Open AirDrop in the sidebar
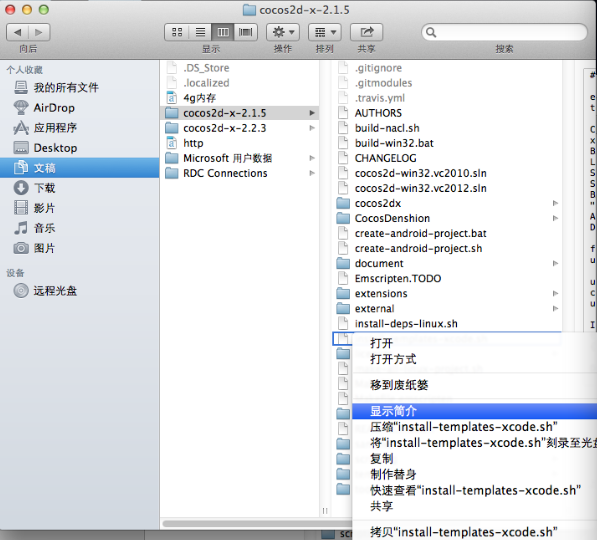This screenshot has width=597, height=540. 80,108
